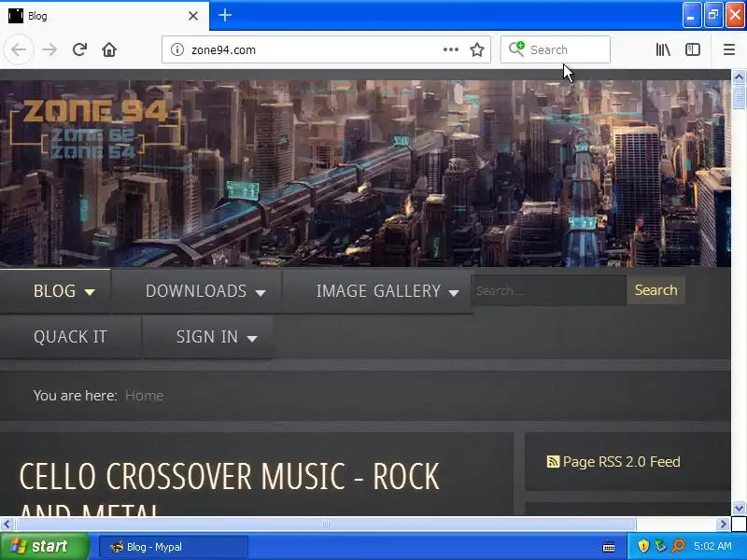The width and height of the screenshot is (747, 560).
Task: Click the orange RSS feed icon
Action: pos(553,461)
